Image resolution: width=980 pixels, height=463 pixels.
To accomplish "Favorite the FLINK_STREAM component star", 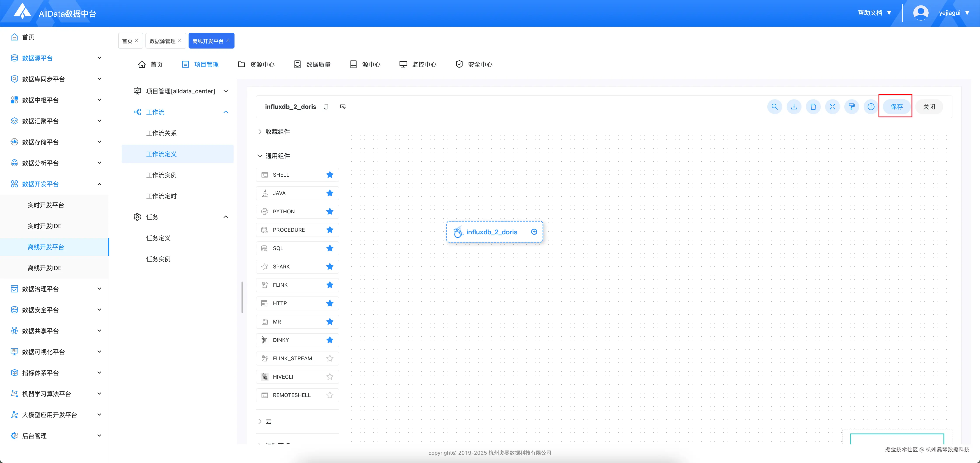I will (x=330, y=359).
